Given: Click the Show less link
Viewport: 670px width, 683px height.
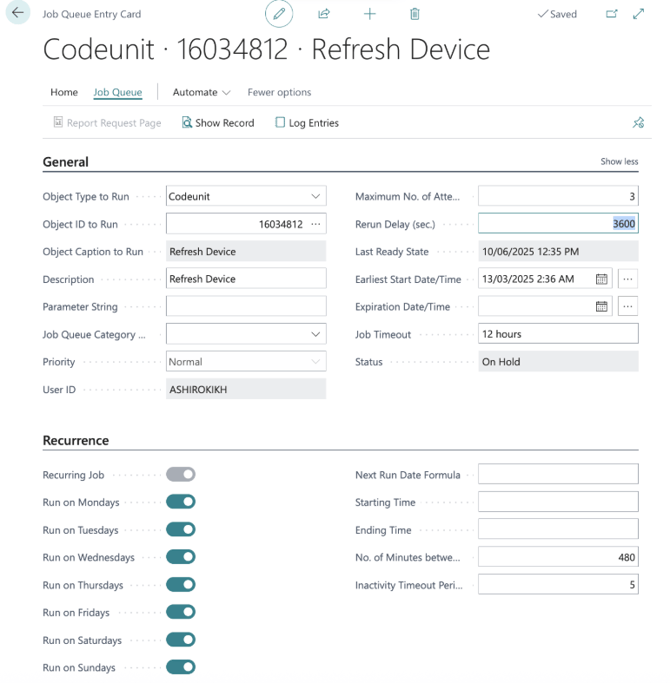Looking at the screenshot, I should pos(619,162).
